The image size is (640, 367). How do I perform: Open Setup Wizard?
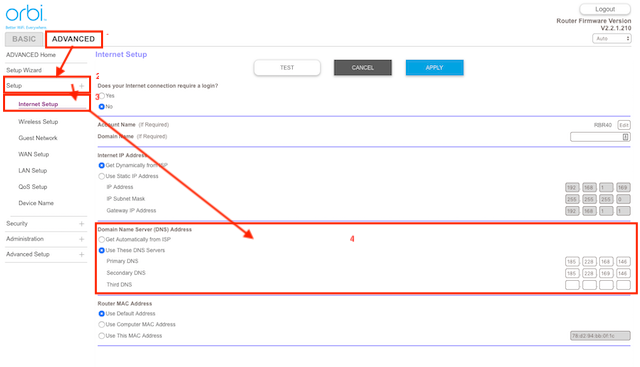24,70
